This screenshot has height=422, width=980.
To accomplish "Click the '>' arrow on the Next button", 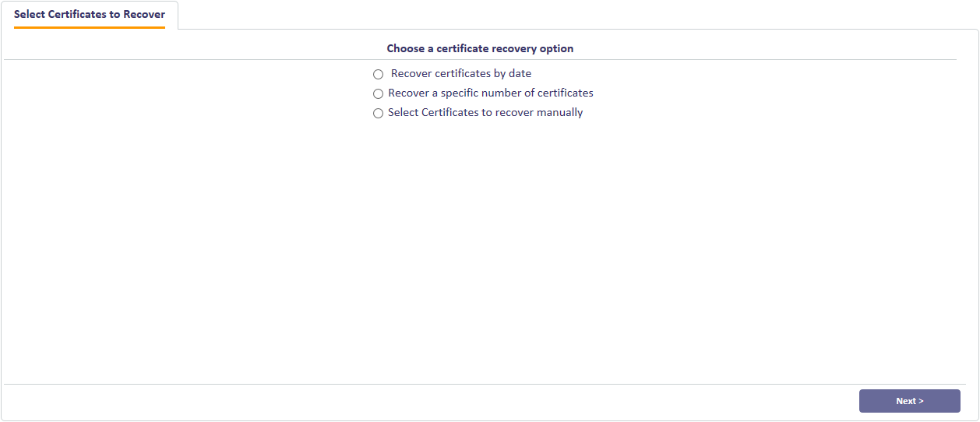I will [921, 402].
